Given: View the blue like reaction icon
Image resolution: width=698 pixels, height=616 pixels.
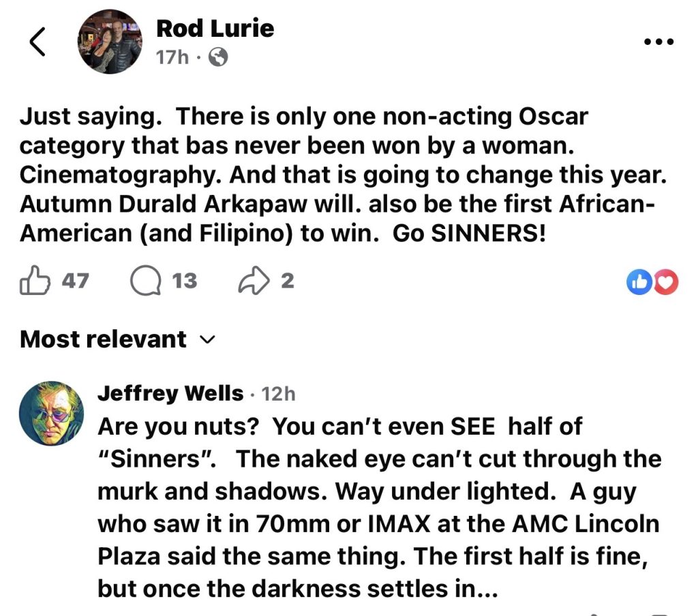Looking at the screenshot, I should pyautogui.click(x=639, y=281).
